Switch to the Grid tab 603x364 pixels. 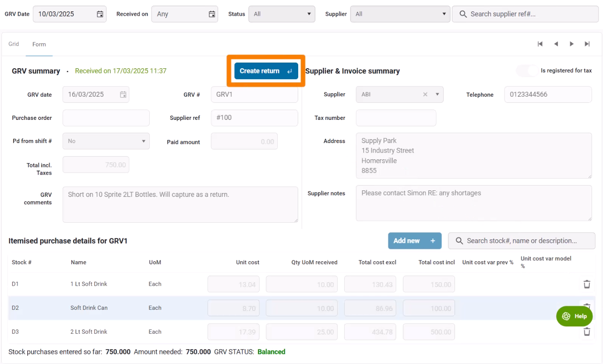(x=14, y=44)
